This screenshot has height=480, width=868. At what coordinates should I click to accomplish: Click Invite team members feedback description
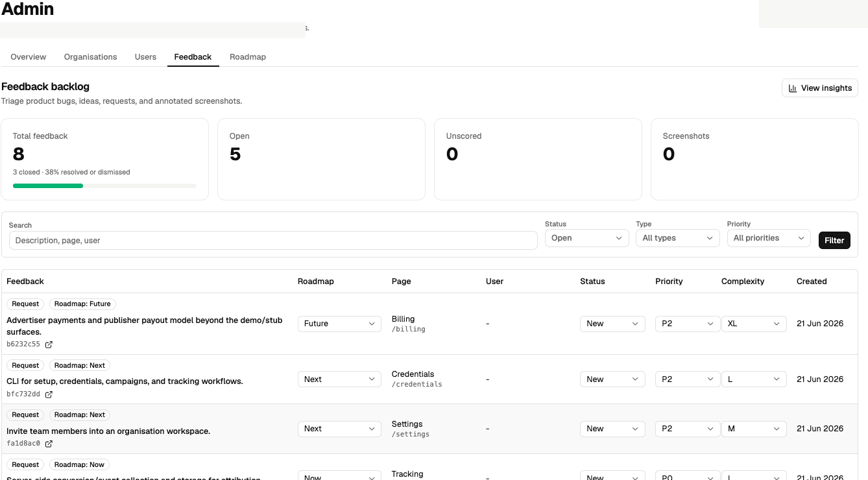click(x=108, y=431)
